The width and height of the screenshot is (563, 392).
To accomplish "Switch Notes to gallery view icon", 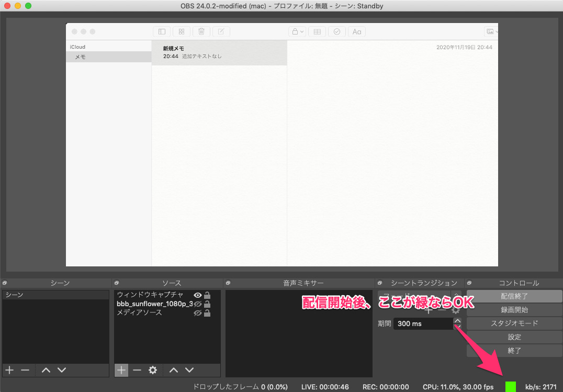I will [182, 31].
